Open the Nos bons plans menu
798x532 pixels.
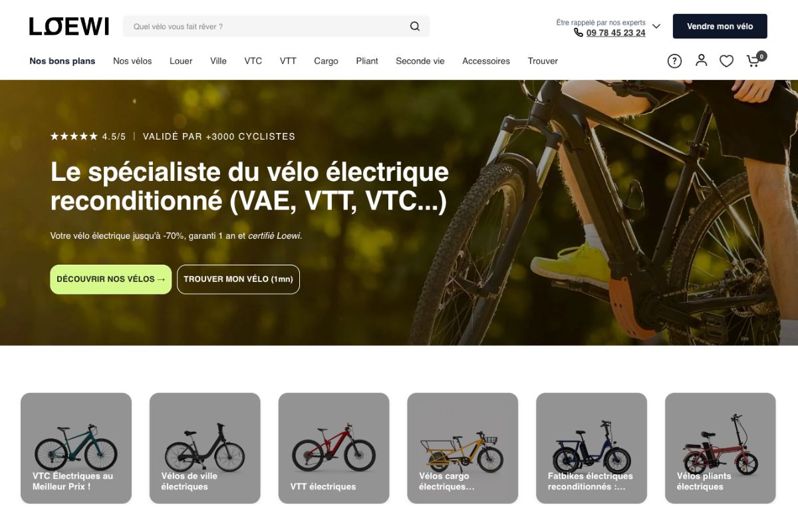(x=63, y=61)
